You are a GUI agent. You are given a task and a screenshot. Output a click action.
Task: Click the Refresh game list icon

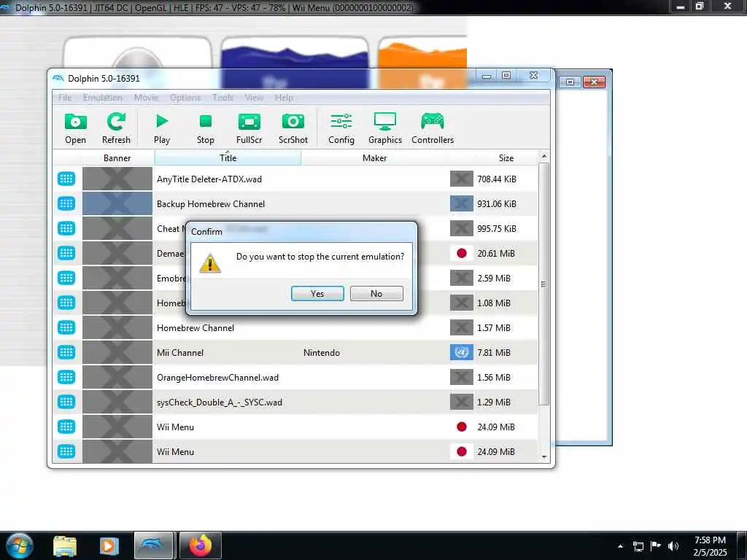coord(116,128)
